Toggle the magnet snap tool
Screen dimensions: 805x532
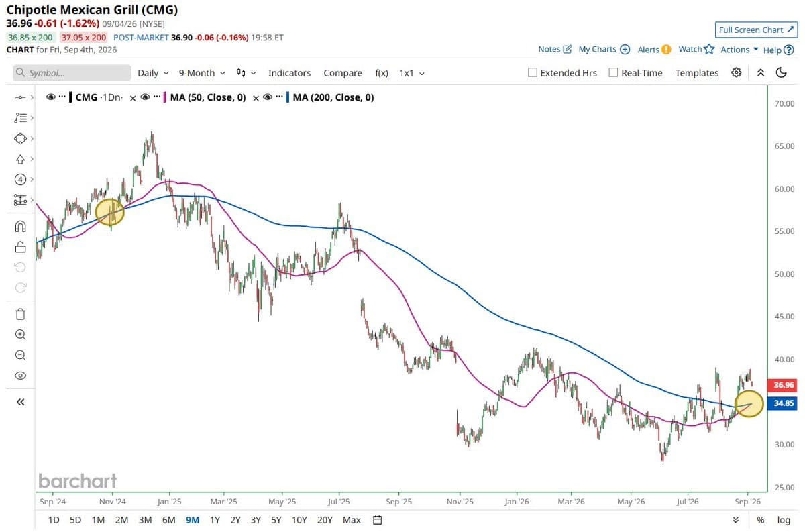click(x=20, y=226)
